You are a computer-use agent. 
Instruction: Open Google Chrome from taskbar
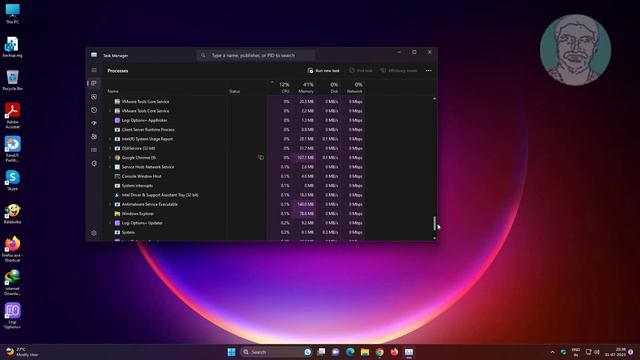point(380,352)
